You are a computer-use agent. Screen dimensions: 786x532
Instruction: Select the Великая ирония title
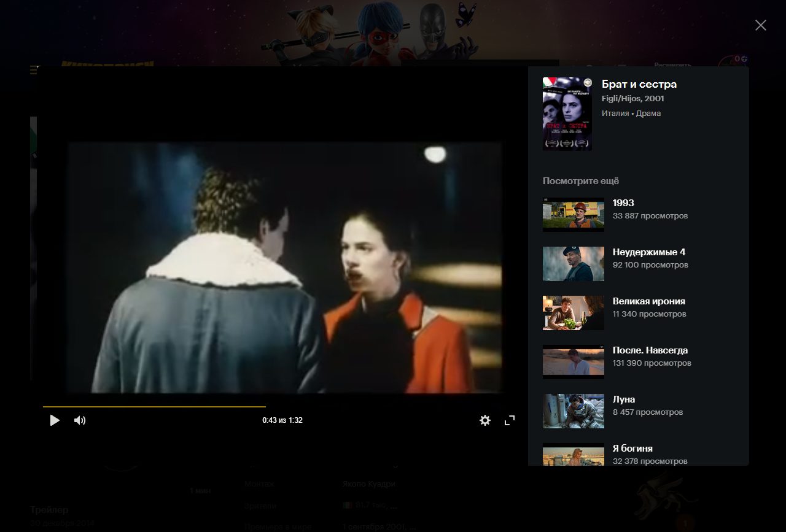649,301
